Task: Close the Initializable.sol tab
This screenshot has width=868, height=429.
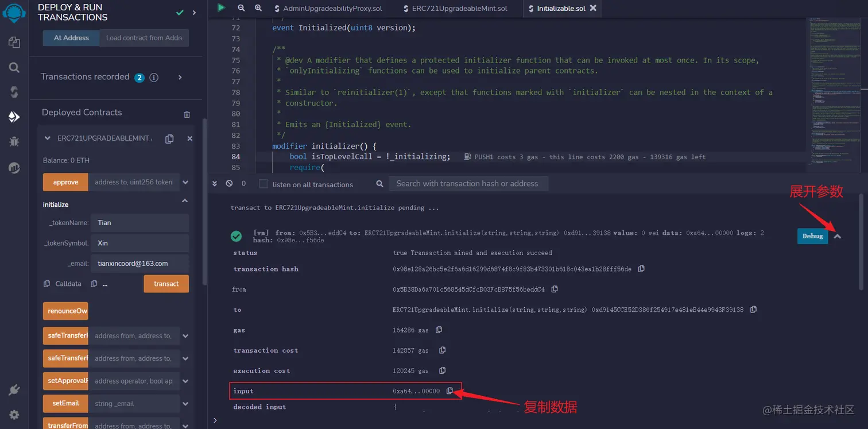Action: coord(593,8)
